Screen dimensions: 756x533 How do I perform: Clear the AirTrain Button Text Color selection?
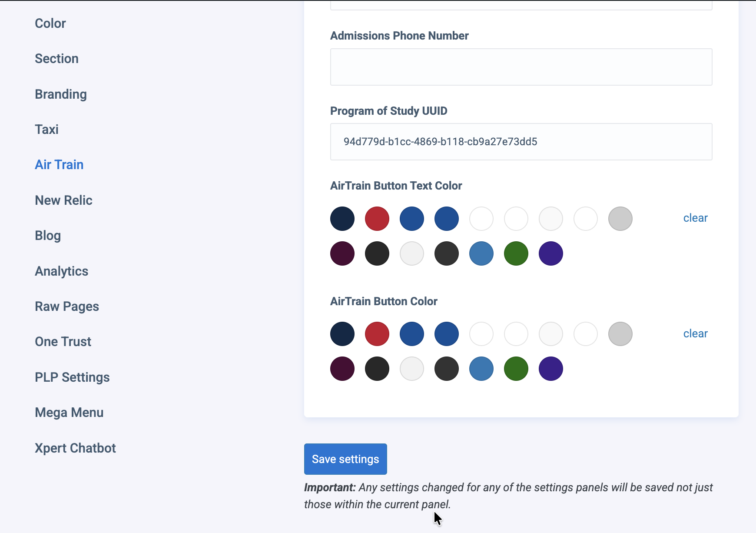[x=695, y=218]
